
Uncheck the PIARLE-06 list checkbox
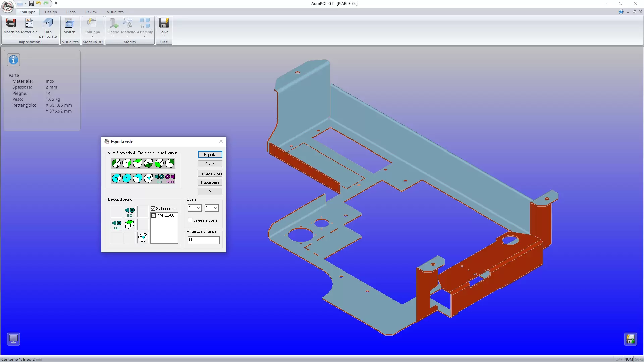[154, 216]
